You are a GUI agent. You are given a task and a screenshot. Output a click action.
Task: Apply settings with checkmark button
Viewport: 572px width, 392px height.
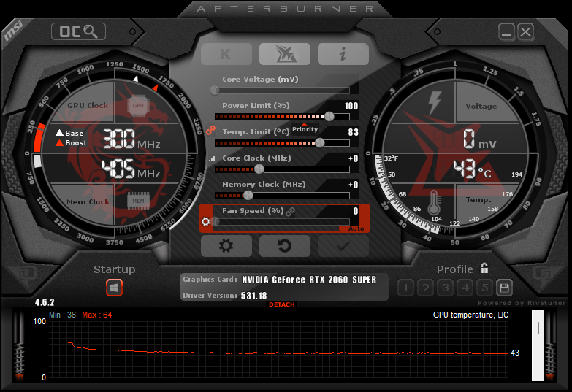[343, 246]
